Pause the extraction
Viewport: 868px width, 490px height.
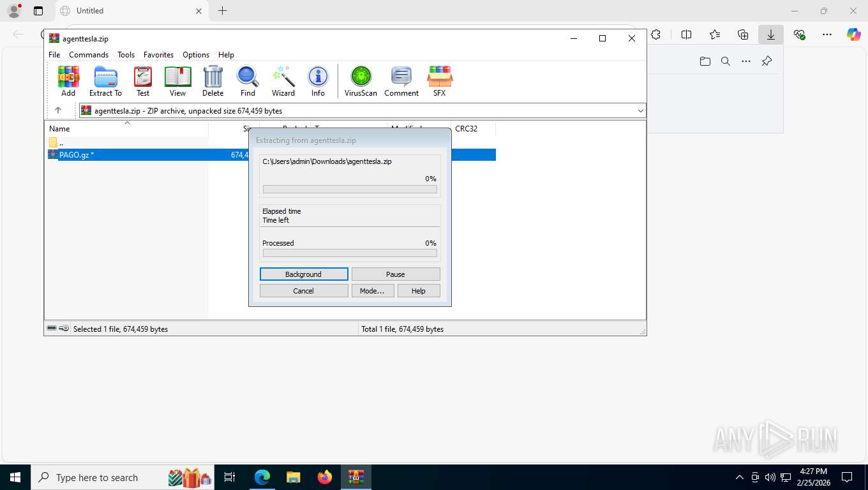tap(396, 274)
